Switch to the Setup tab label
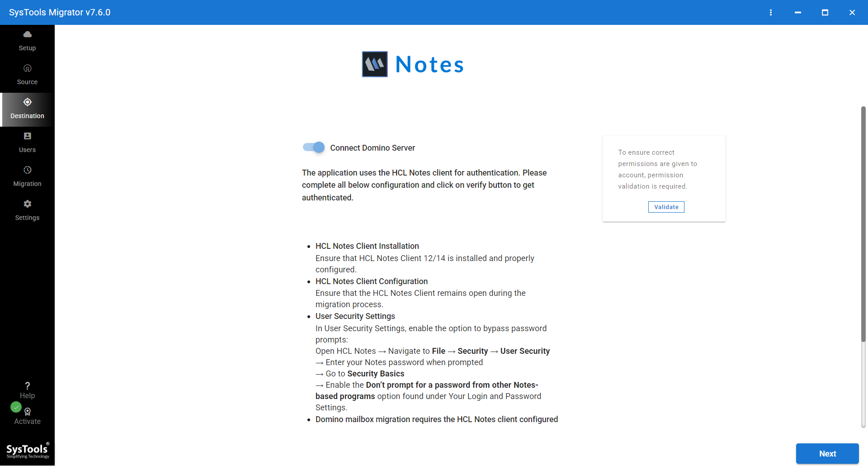Screen dimensions: 868x466 pyautogui.click(x=27, y=48)
